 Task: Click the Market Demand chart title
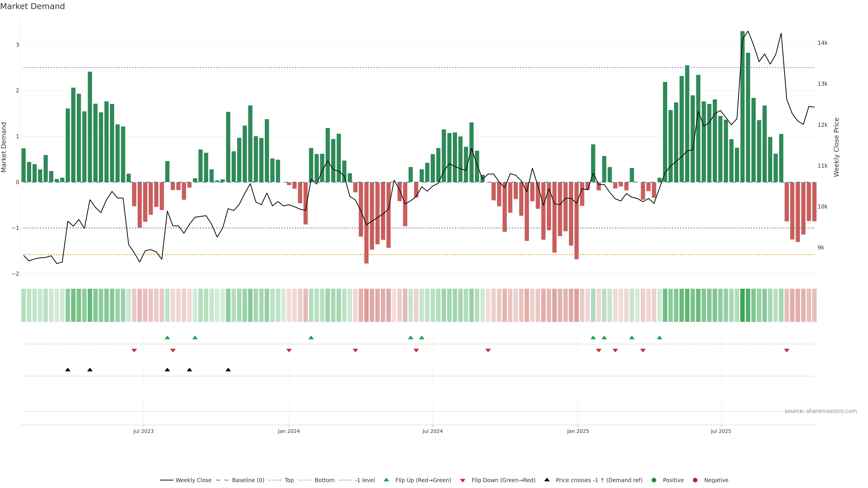pyautogui.click(x=32, y=6)
